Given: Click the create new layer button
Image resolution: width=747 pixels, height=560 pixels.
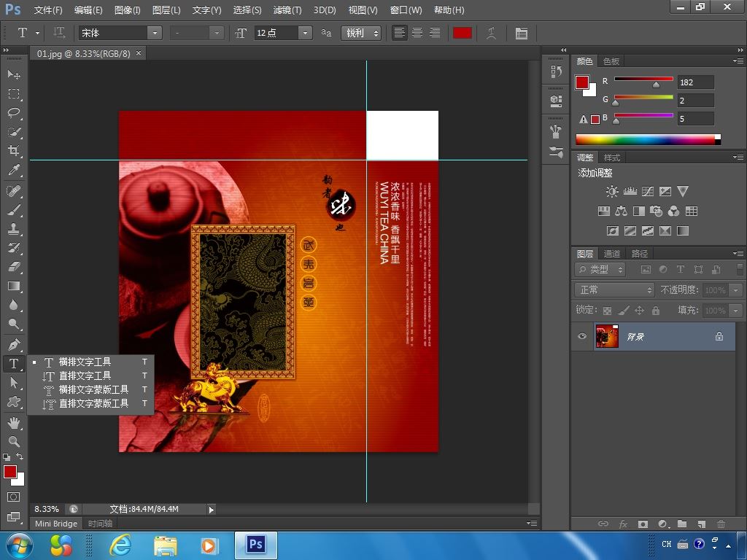Looking at the screenshot, I should pyautogui.click(x=701, y=524).
